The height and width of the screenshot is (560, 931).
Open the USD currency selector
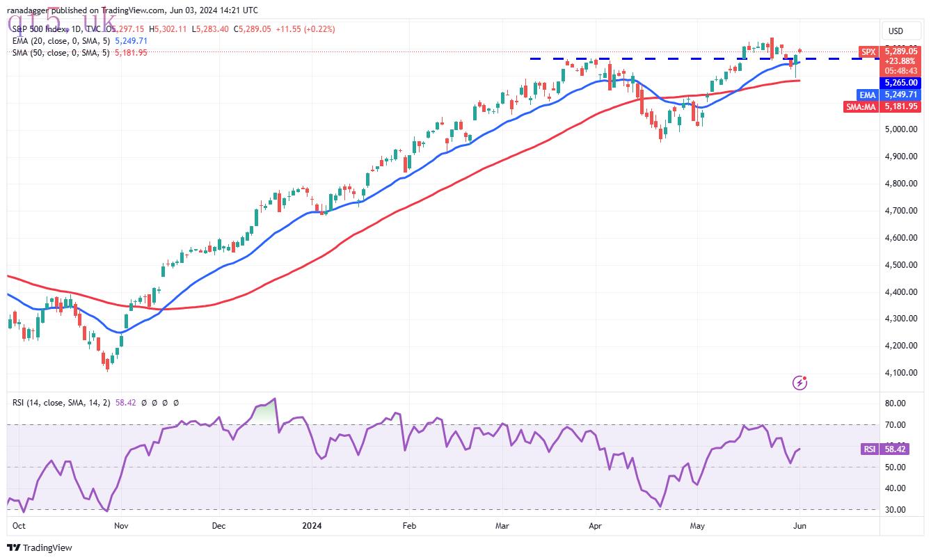[895, 31]
